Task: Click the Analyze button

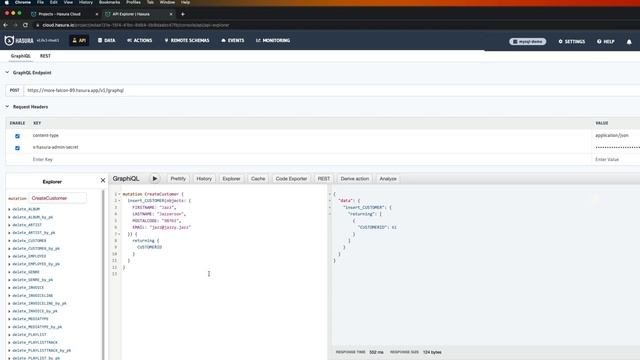Action: pyautogui.click(x=388, y=179)
